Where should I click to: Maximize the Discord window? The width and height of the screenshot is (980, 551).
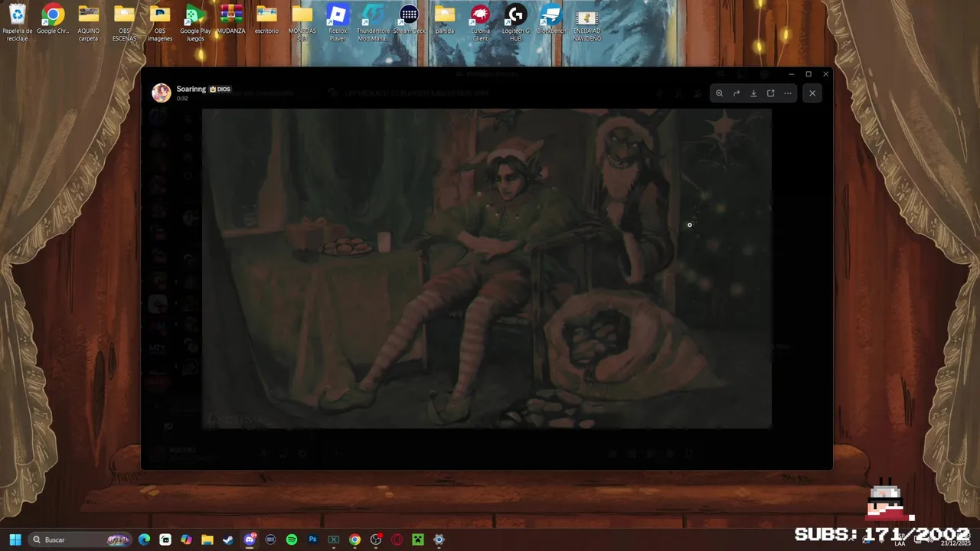click(808, 74)
